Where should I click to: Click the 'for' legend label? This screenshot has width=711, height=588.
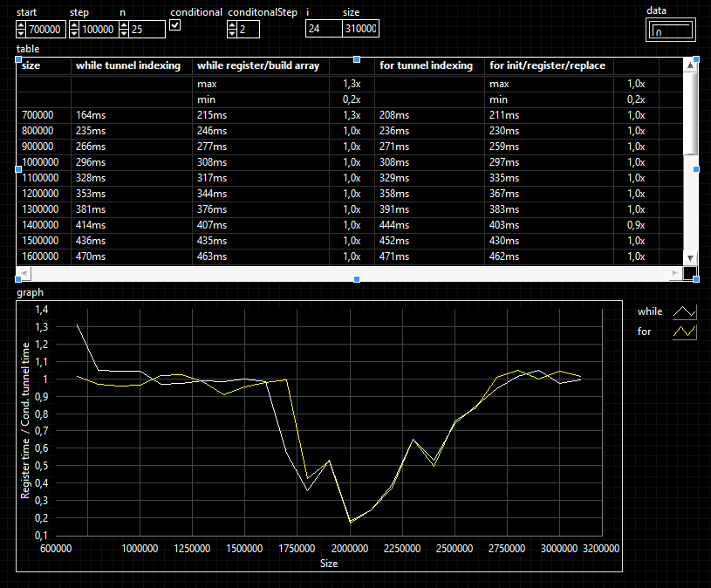click(x=644, y=332)
